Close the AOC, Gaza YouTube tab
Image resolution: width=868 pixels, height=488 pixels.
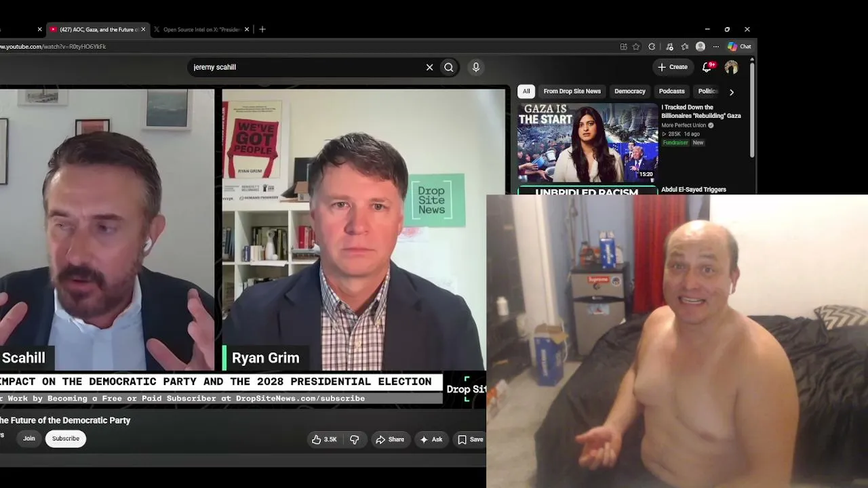point(143,30)
